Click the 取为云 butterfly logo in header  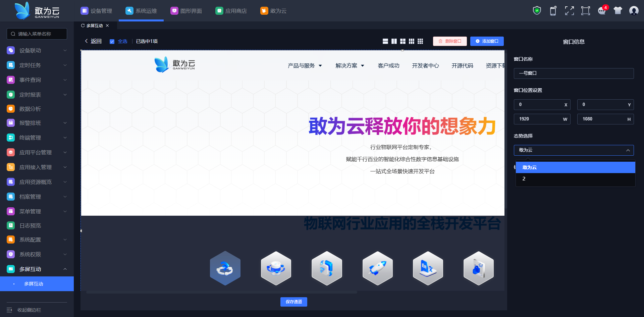pos(37,11)
